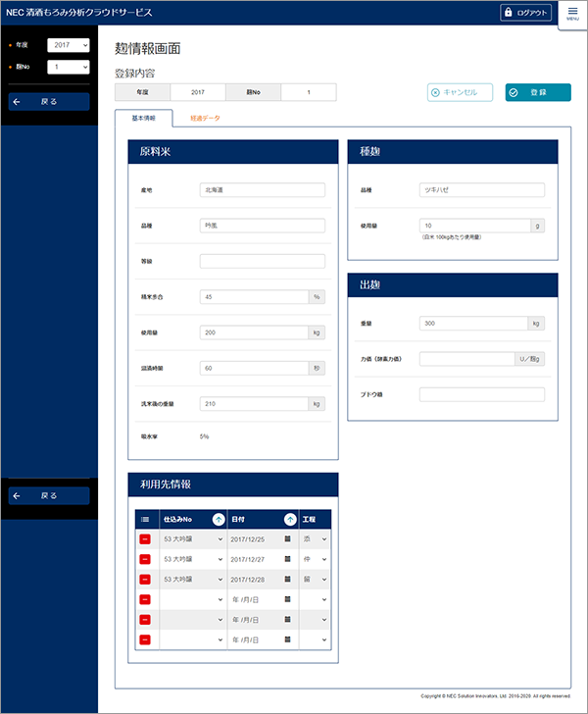Image resolution: width=588 pixels, height=714 pixels.
Task: Open 工程 dropdown showing 添
Action: click(x=316, y=538)
